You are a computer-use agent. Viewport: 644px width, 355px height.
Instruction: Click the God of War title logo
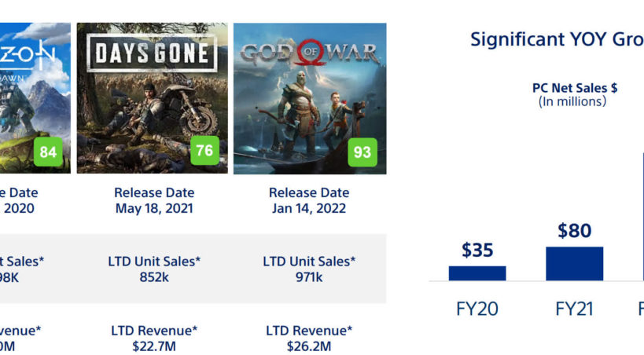coord(309,53)
